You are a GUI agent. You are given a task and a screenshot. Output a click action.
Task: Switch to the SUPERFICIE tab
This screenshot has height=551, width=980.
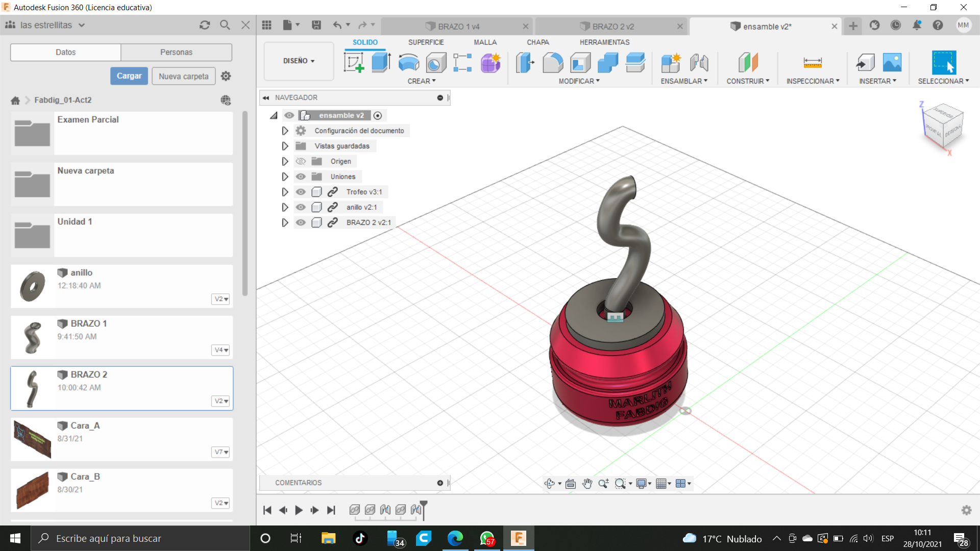click(x=426, y=42)
